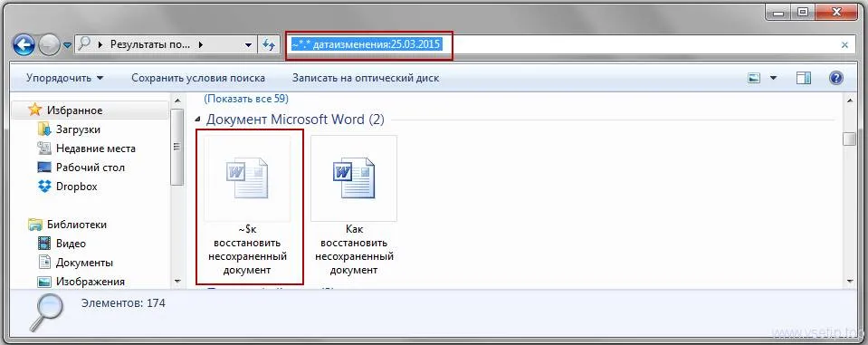Open the view options dropdown arrow
Image resolution: width=868 pixels, height=345 pixels.
pos(773,78)
